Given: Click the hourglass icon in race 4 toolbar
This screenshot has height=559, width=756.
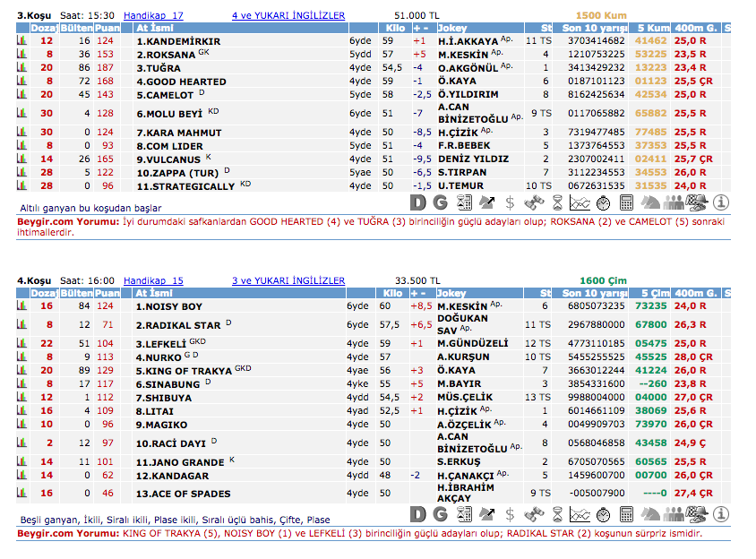Looking at the screenshot, I should 556,514.
